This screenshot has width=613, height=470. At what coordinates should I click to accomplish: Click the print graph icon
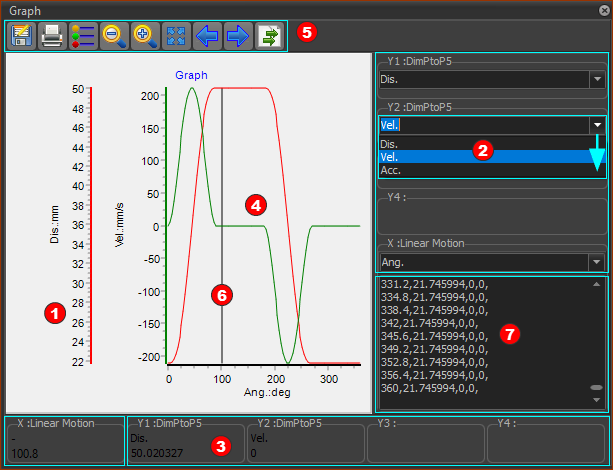pyautogui.click(x=52, y=36)
